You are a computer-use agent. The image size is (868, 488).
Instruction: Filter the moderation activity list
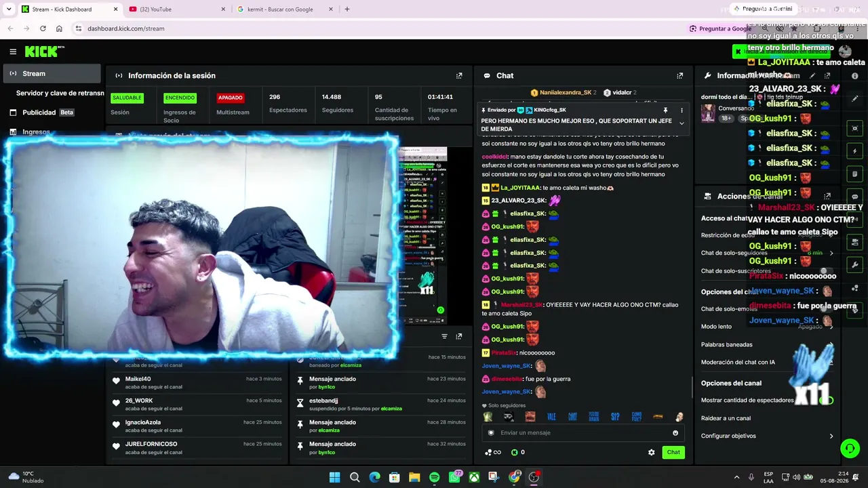445,336
